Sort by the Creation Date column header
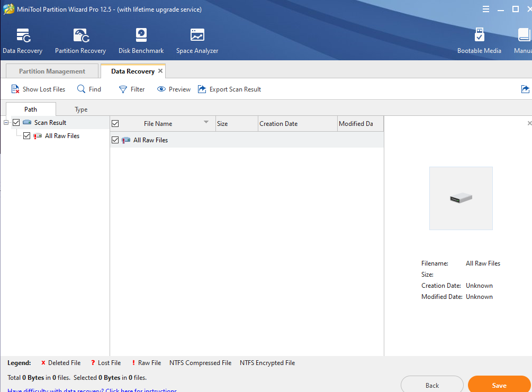 (x=297, y=123)
